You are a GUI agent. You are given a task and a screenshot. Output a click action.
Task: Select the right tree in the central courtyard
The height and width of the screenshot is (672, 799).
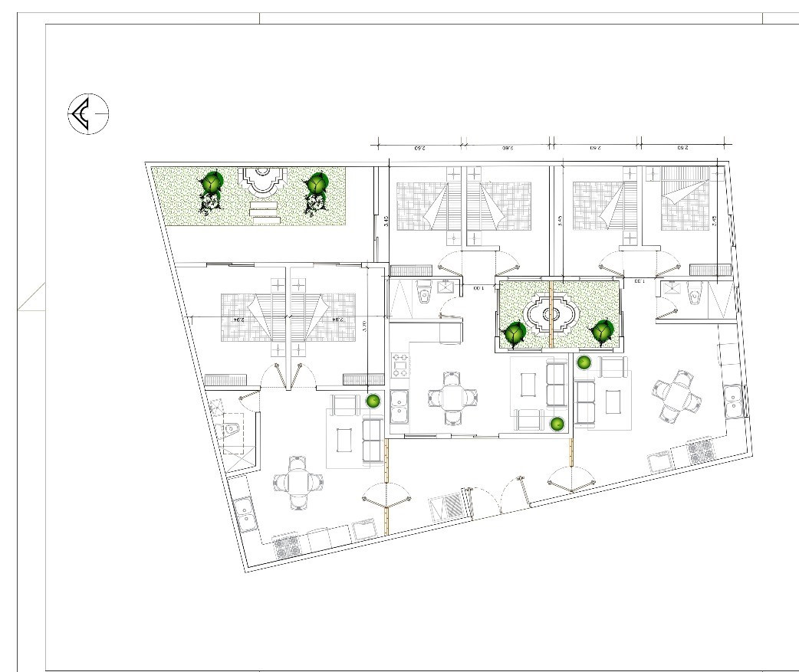pos(602,331)
